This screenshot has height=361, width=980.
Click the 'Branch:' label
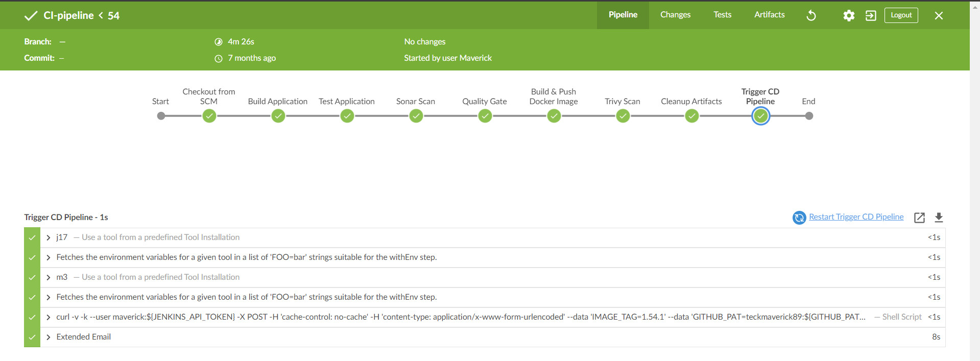(x=38, y=41)
